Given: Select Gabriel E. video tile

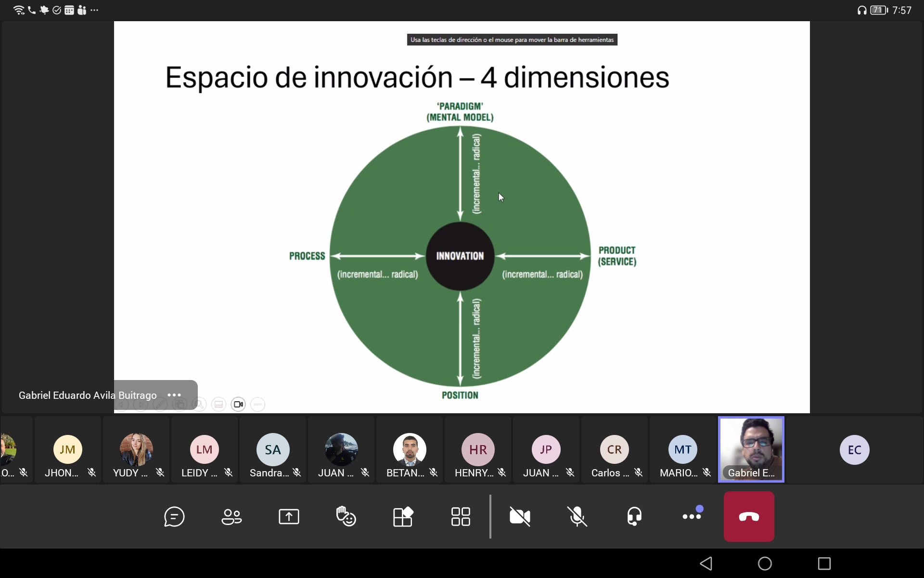Looking at the screenshot, I should (x=751, y=449).
